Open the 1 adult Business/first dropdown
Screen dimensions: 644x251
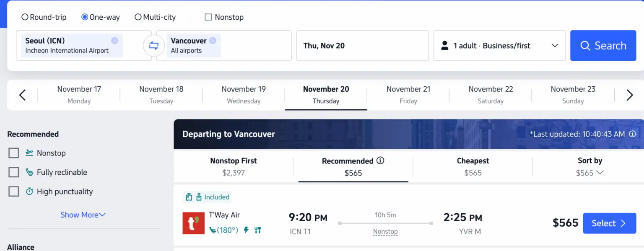tap(499, 46)
